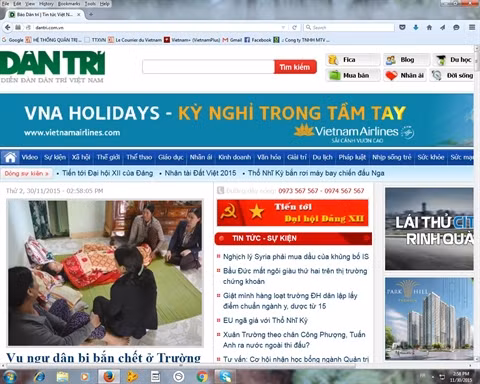This screenshot has width=480, height=384.
Task: Click the Dòng sự kiện label
Action: tap(27, 174)
